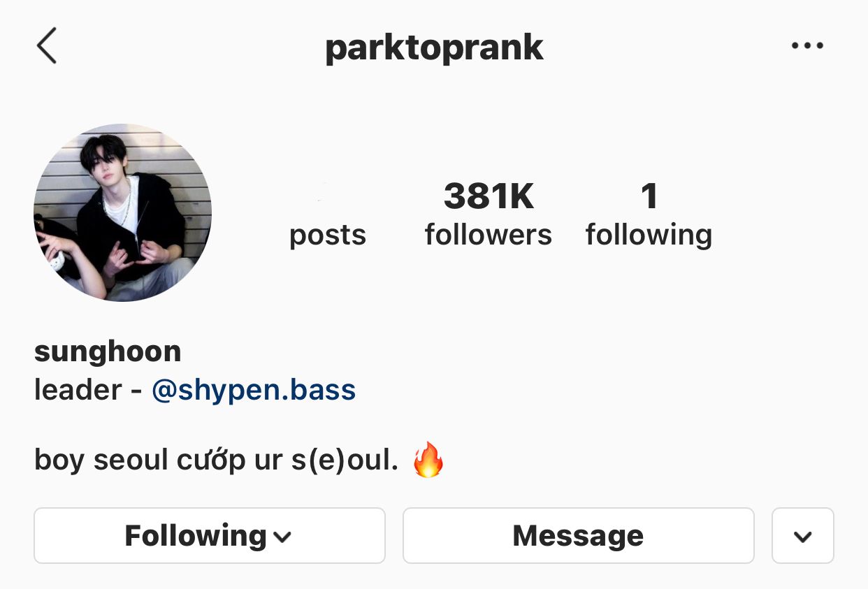Tap the "following" label under 1
Viewport: 868px width, 589px height.
[x=649, y=235]
